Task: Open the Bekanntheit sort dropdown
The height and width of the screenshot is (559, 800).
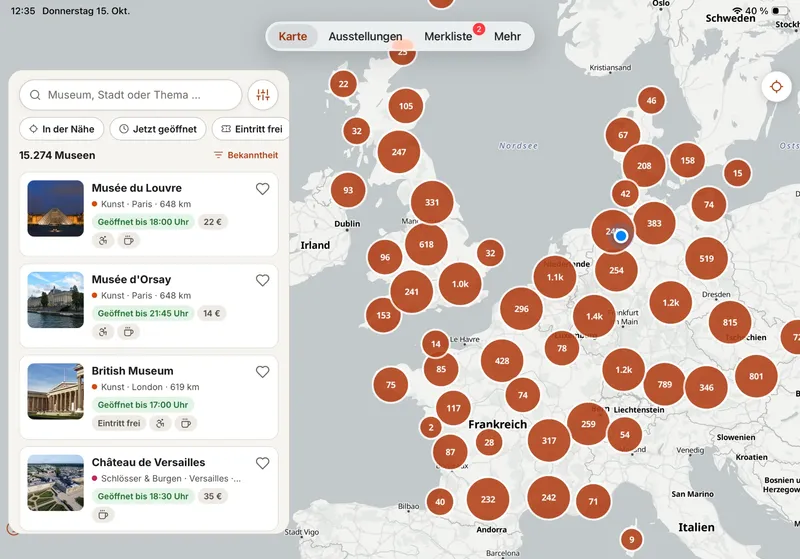Action: coord(246,155)
